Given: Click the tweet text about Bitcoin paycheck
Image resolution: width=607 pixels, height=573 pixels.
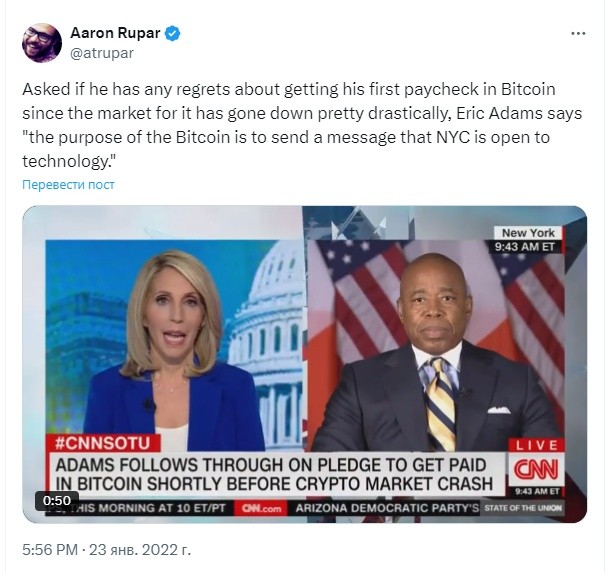Looking at the screenshot, I should (302, 125).
